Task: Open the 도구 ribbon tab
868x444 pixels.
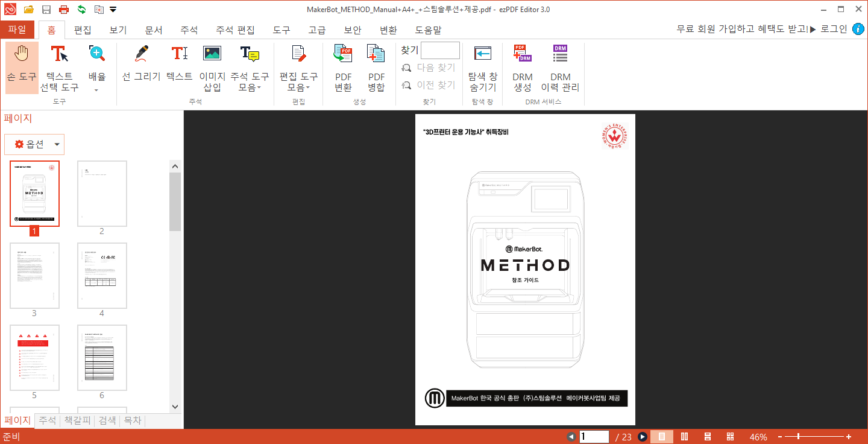Action: coord(281,30)
